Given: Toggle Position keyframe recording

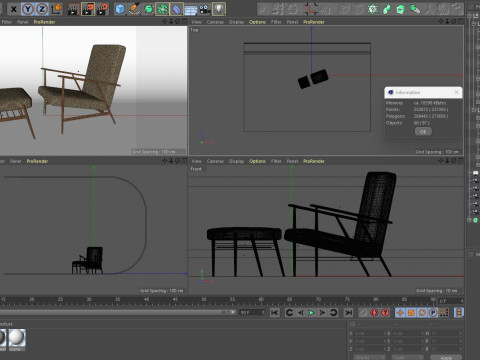Looking at the screenshot, I should click(400, 313).
